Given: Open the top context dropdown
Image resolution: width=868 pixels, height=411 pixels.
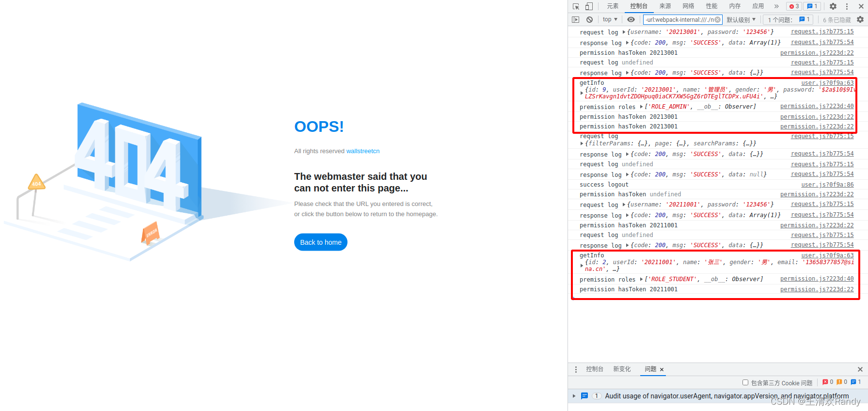Looking at the screenshot, I should [x=610, y=20].
